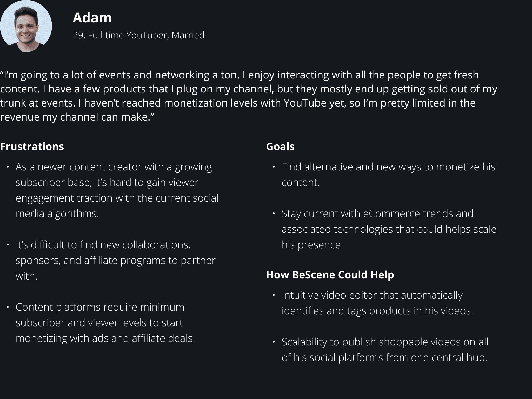Image resolution: width=532 pixels, height=399 pixels.
Task: Click the "How BeScene Could Help" heading
Action: pos(330,275)
